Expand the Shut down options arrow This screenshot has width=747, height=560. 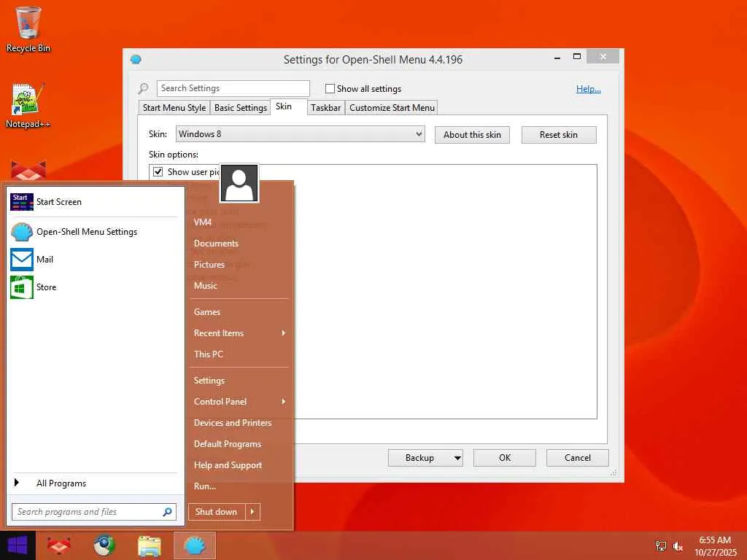(252, 512)
